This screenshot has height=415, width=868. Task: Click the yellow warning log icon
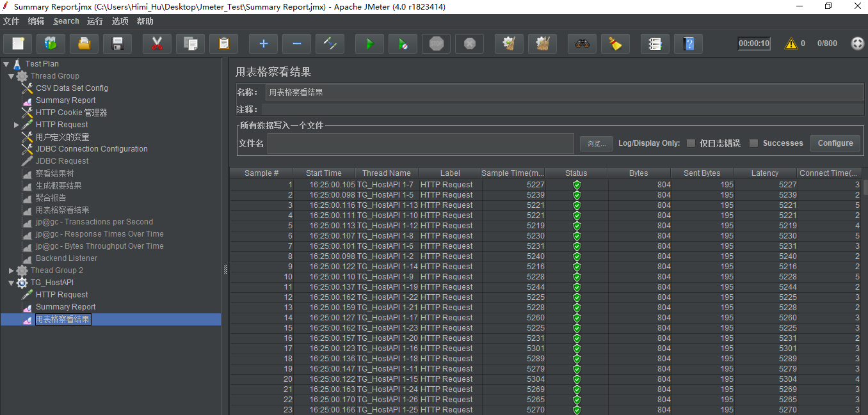[x=791, y=43]
